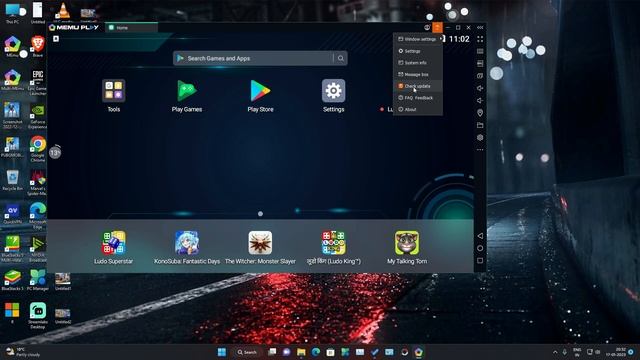The height and width of the screenshot is (360, 640).
Task: Open the Android Settings app icon
Action: (x=333, y=91)
